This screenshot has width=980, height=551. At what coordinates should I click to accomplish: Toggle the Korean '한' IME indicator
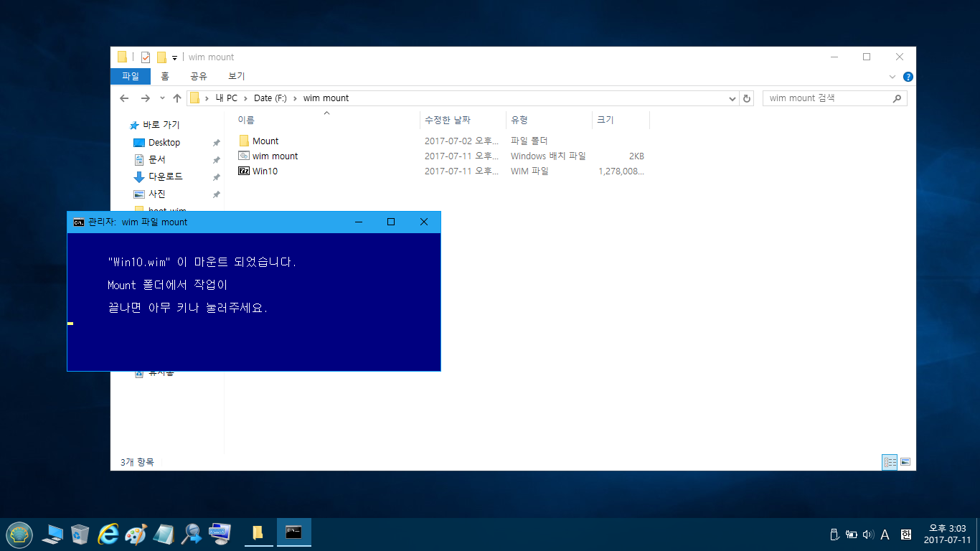pos(905,534)
